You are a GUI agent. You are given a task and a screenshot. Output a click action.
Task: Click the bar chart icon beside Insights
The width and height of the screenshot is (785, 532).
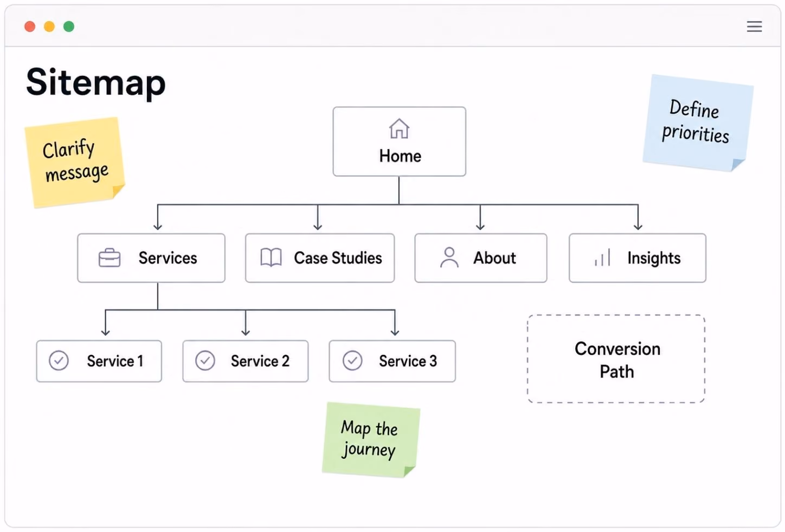point(602,258)
